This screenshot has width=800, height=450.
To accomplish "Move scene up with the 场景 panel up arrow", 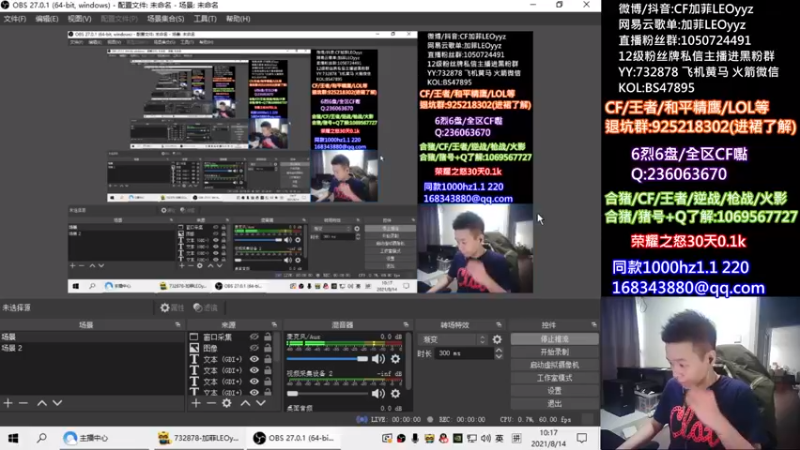I will [x=42, y=403].
